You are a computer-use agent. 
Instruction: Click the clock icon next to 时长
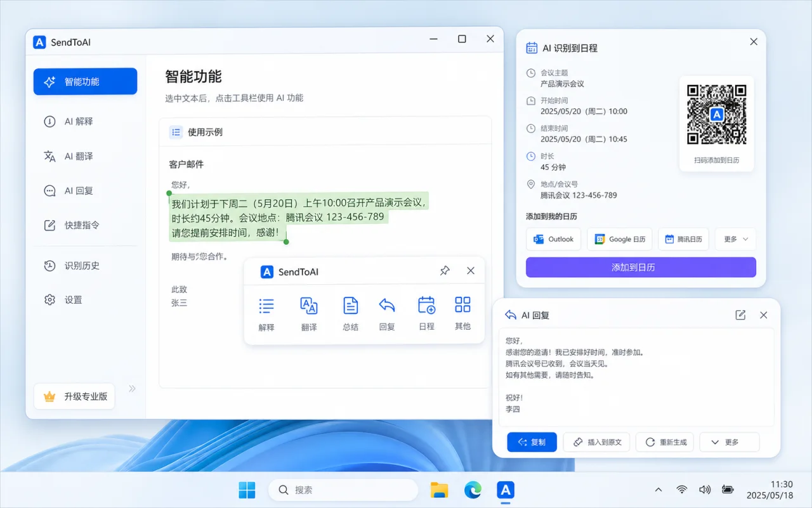point(531,156)
